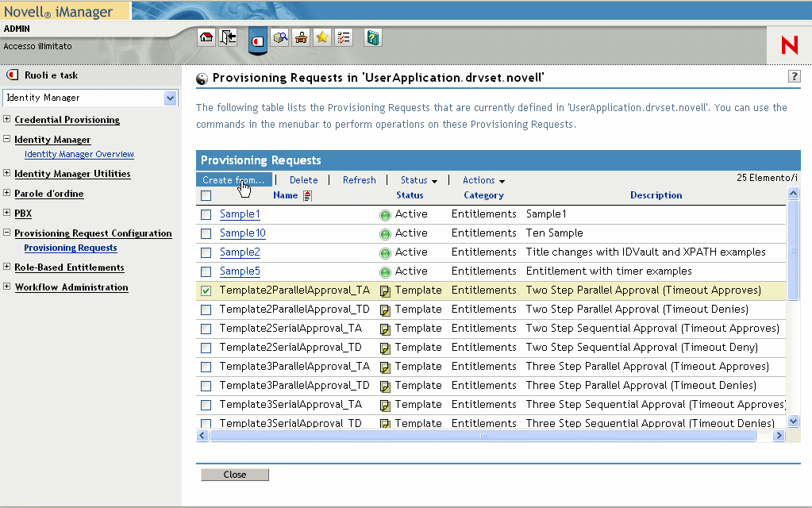Image resolution: width=812 pixels, height=508 pixels.
Task: Collapse the Provisioning Request Configuration node
Action: coord(7,233)
